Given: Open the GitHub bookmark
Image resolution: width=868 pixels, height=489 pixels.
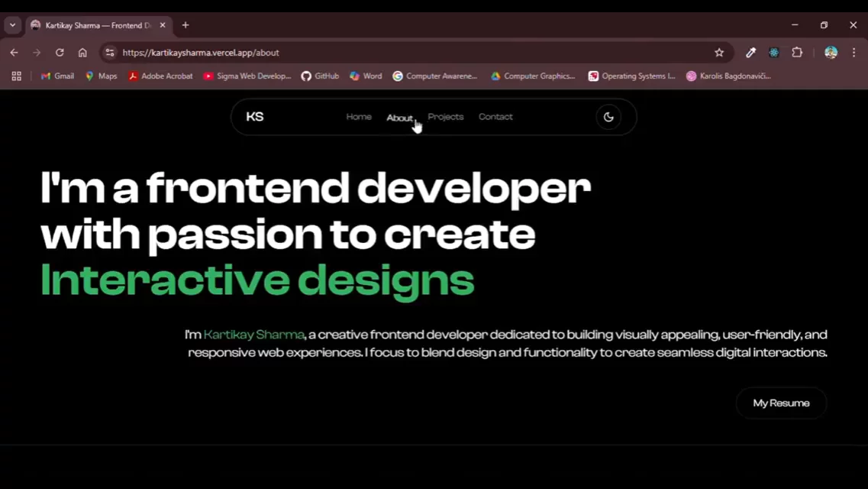Looking at the screenshot, I should click(320, 76).
